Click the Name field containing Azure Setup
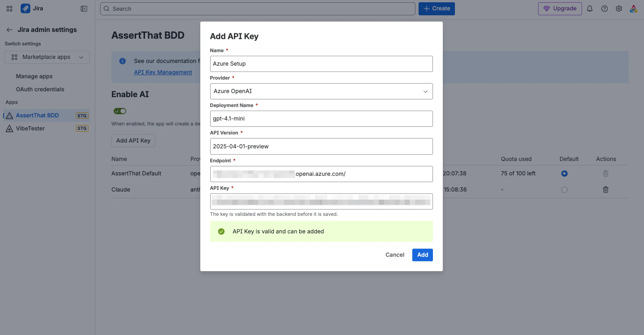Image resolution: width=644 pixels, height=335 pixels. click(321, 64)
